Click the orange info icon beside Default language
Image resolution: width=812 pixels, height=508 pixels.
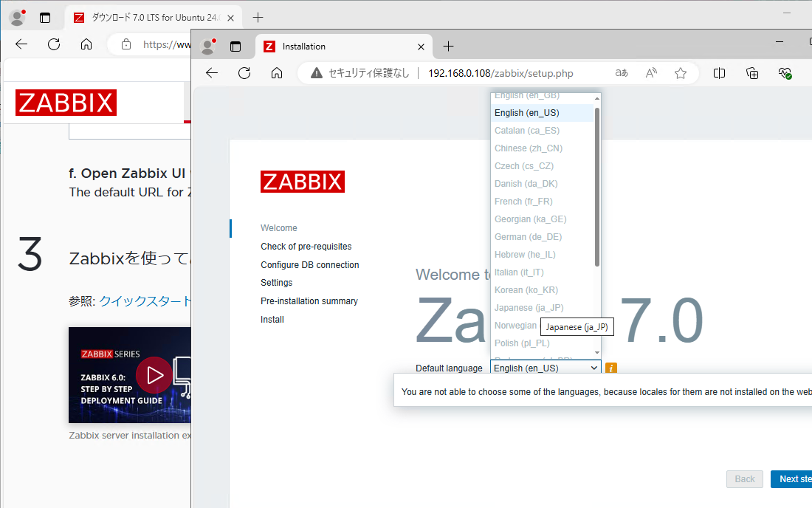[x=610, y=367]
